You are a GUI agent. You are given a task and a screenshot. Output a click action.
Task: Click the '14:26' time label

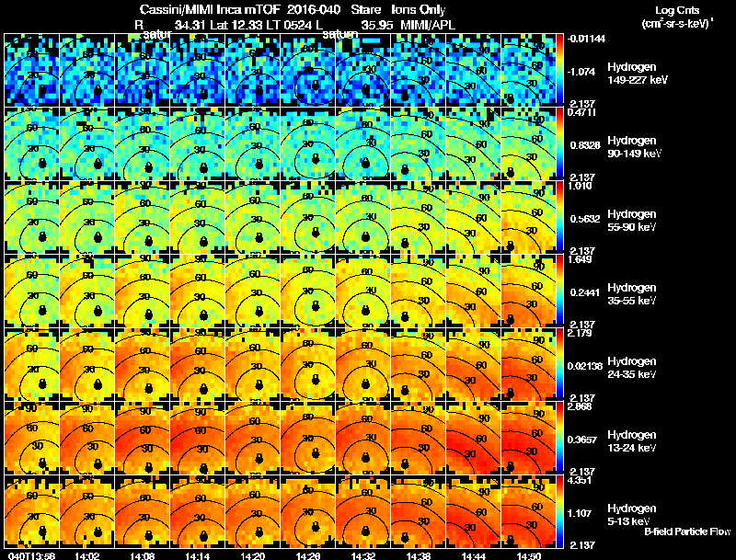308,556
